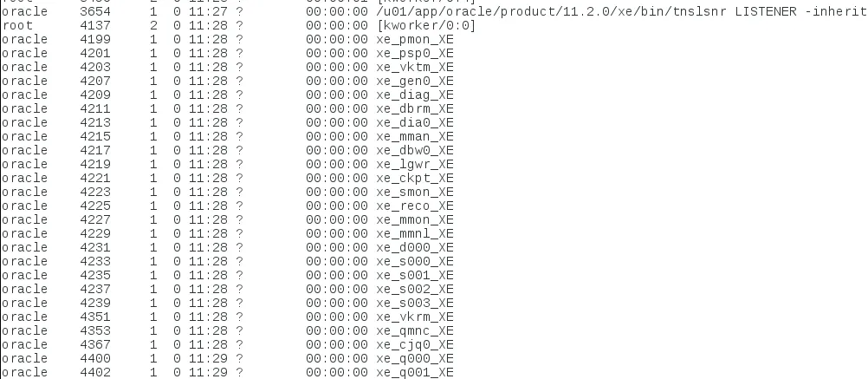
Task: Select PID 4402 in the last row
Action: (94, 372)
